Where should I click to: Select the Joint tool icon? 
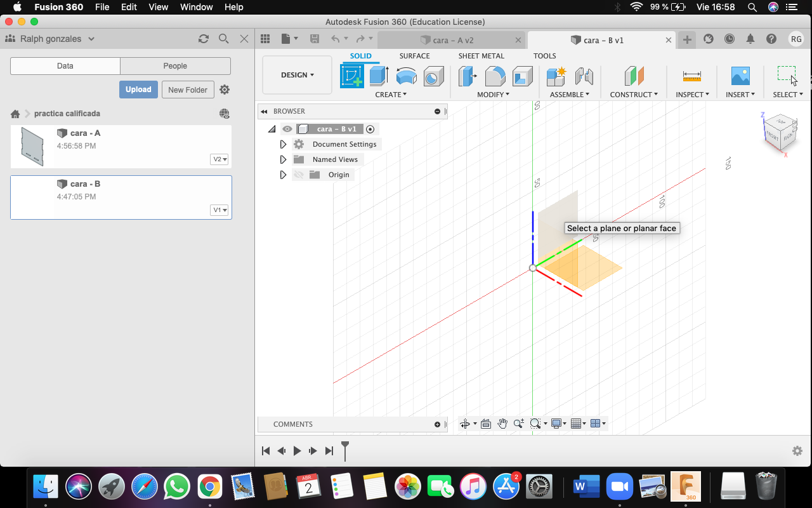[x=584, y=77]
